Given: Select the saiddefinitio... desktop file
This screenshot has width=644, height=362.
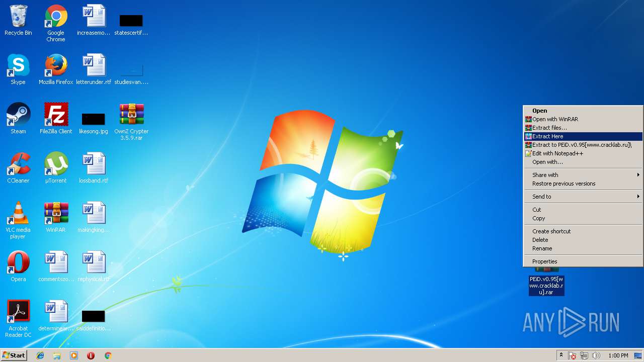Looking at the screenshot, I should 94,321.
